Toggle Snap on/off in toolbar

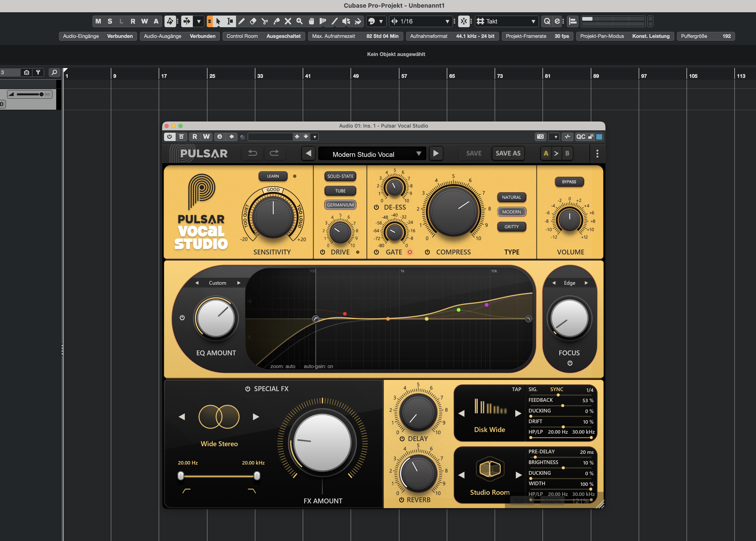(464, 21)
